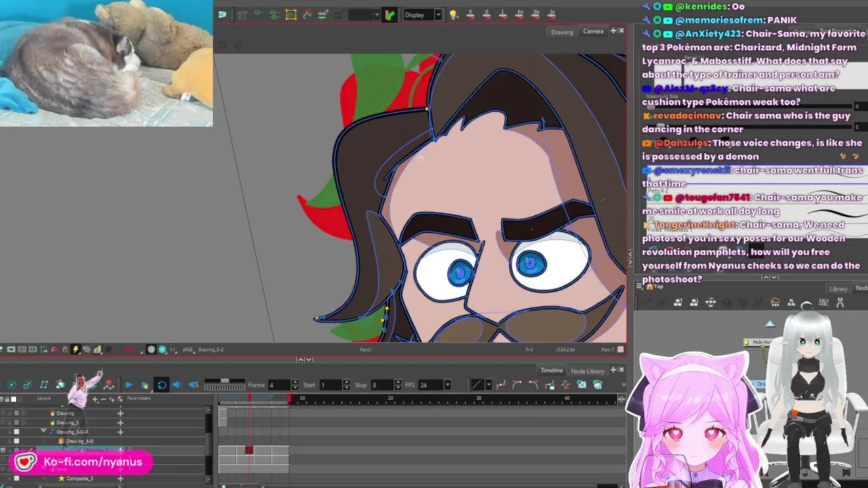Click the keyframe icon labeled B
The image size is (868, 488).
pos(487,14)
